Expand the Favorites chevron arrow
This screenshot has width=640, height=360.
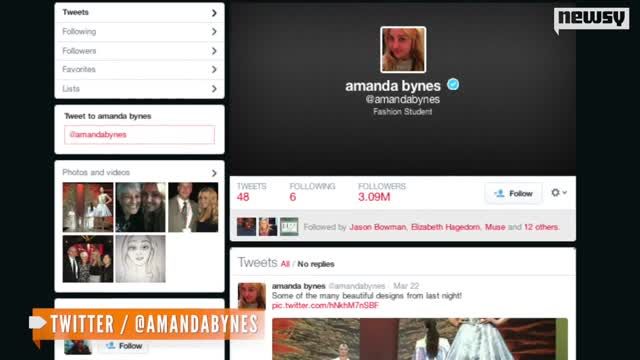click(x=214, y=70)
